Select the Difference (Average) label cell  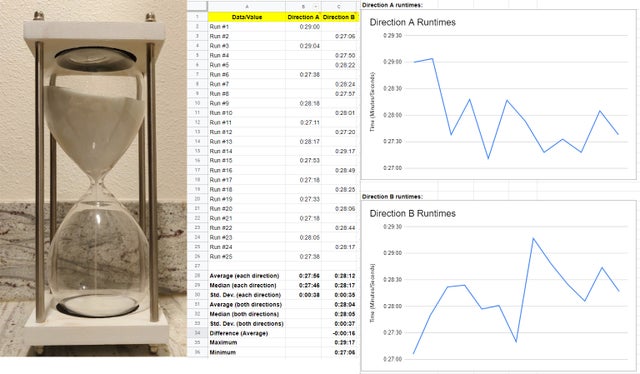[247, 333]
